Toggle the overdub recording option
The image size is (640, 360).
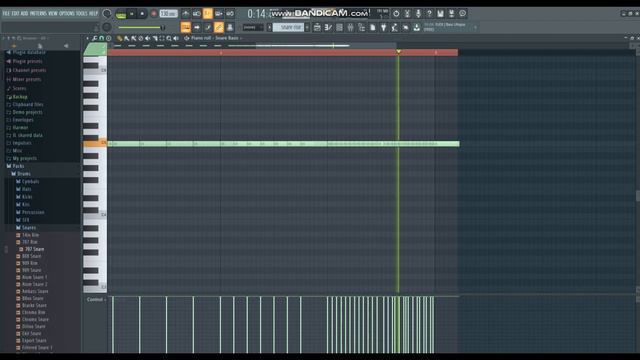pos(219,13)
